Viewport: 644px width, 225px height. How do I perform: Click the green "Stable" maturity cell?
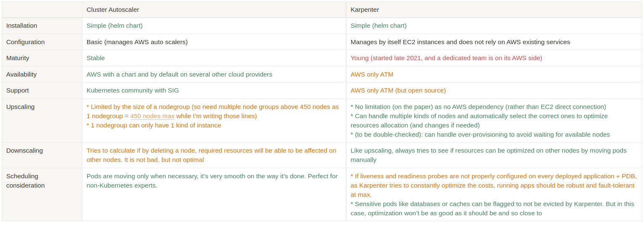[x=95, y=58]
